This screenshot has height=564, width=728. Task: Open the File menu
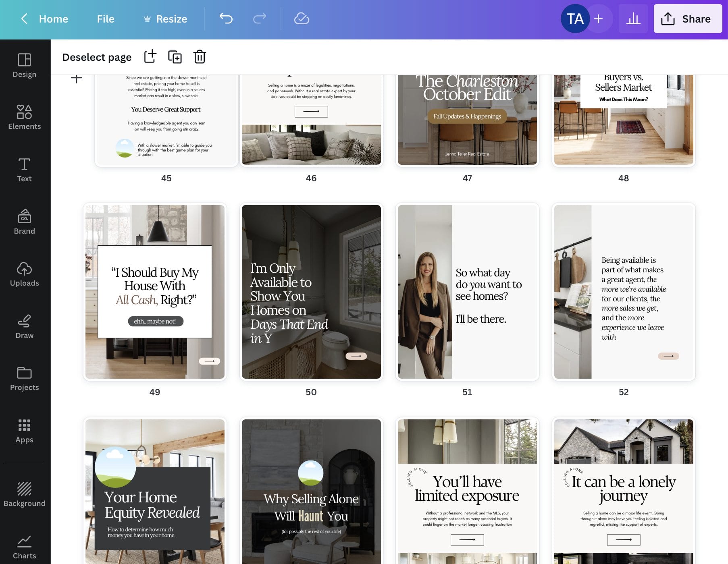point(106,19)
